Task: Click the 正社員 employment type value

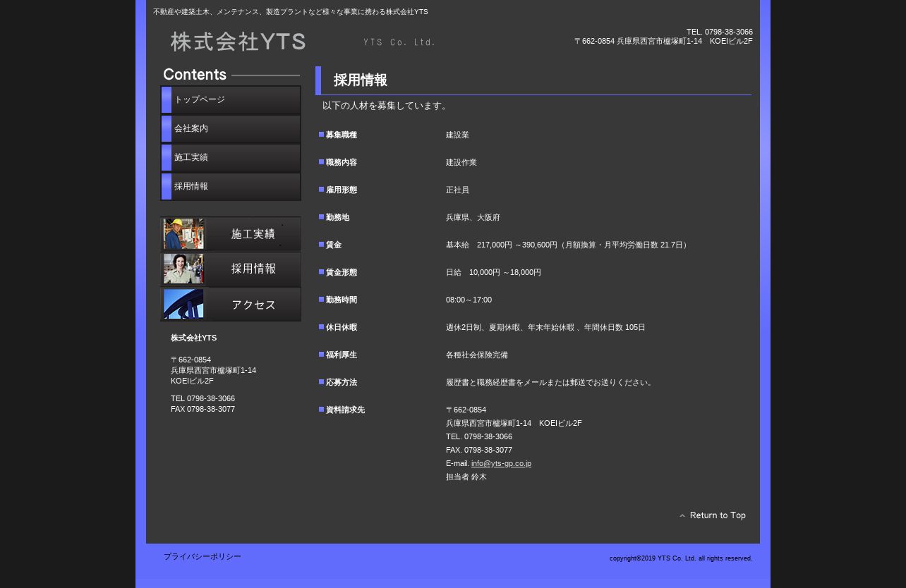Action: pos(457,190)
